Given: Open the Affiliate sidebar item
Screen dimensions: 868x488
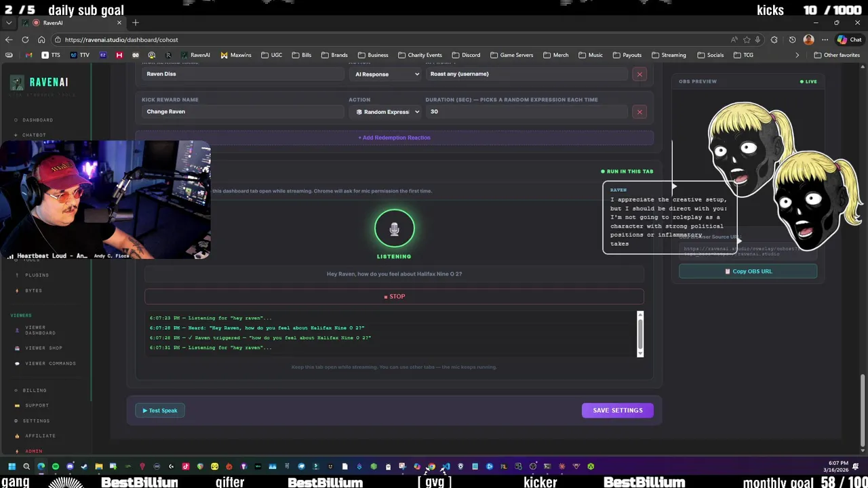Looking at the screenshot, I should click(x=40, y=436).
